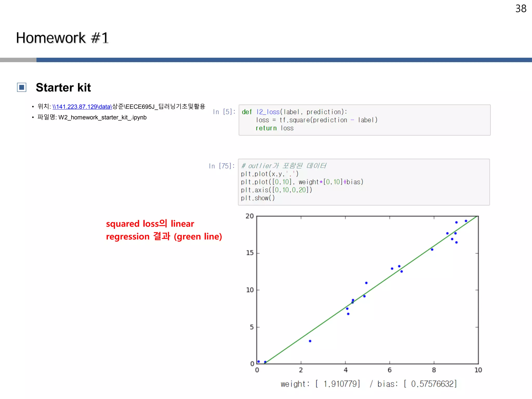Click the red squared loss annotation text

[x=164, y=230]
